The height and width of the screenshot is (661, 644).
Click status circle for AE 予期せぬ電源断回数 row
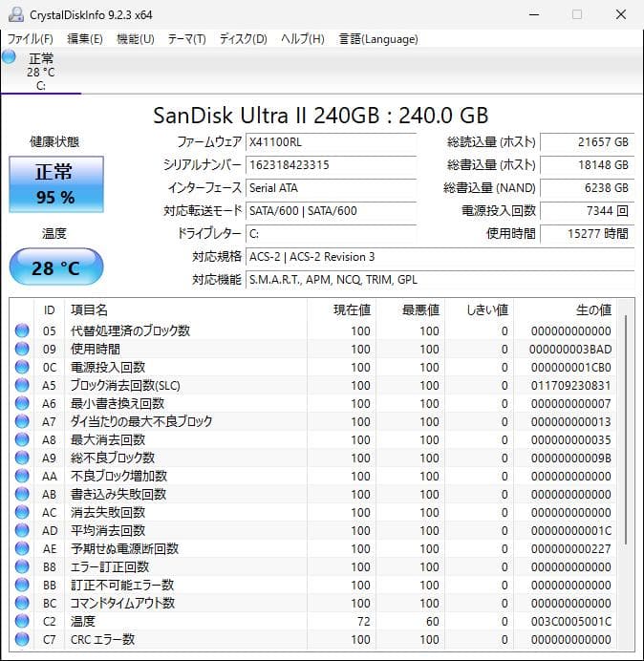[x=22, y=548]
